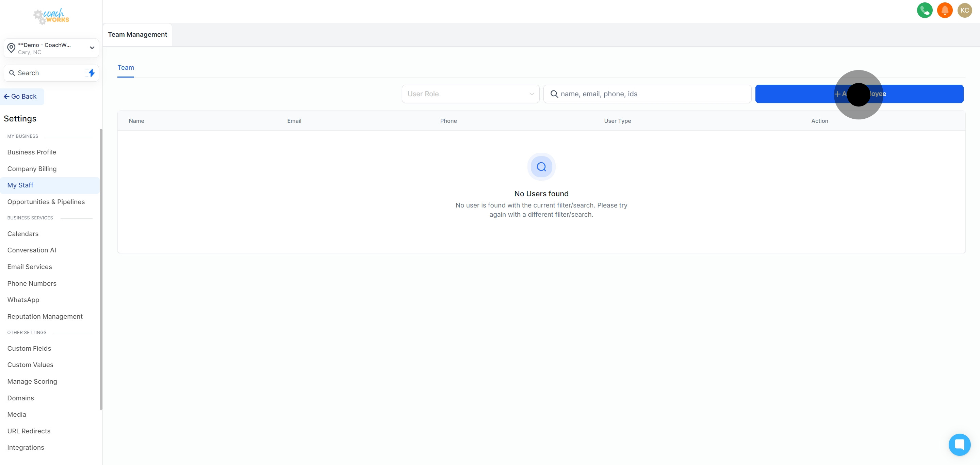Click the location pin icon
Viewport: 980px width, 465px height.
(12, 48)
